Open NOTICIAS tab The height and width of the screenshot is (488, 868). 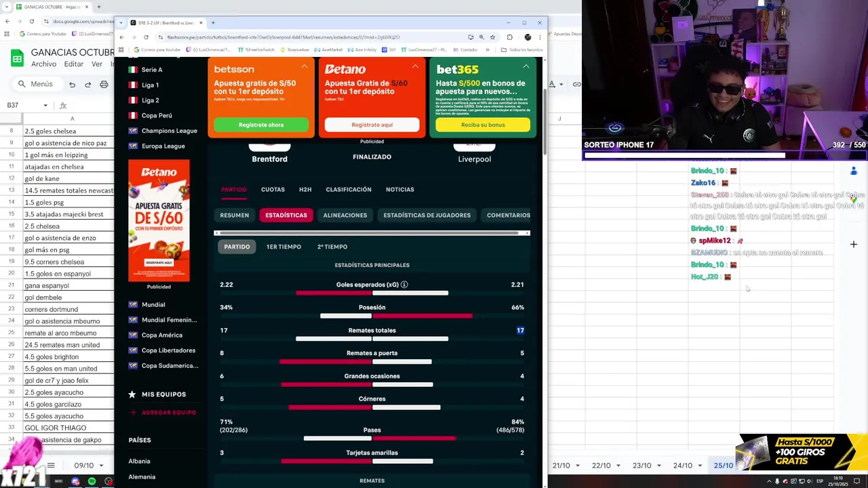(399, 190)
